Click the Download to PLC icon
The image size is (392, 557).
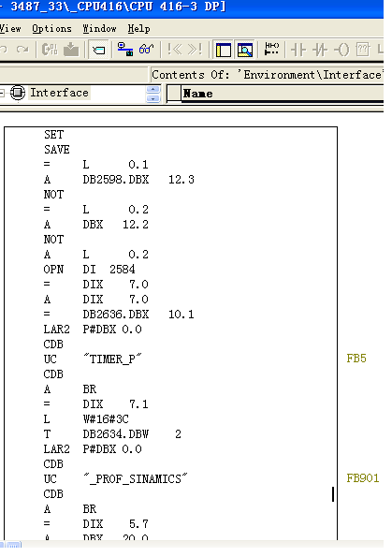click(71, 50)
